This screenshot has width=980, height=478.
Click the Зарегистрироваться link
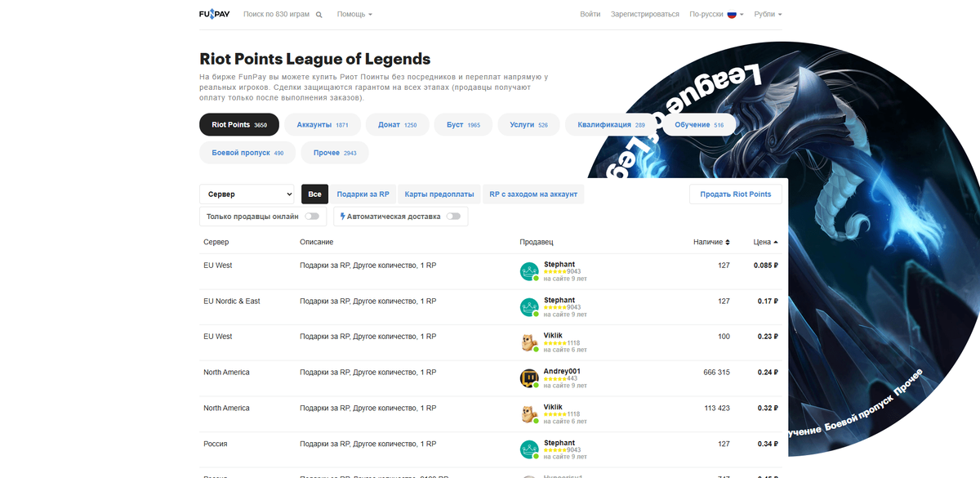pos(645,15)
